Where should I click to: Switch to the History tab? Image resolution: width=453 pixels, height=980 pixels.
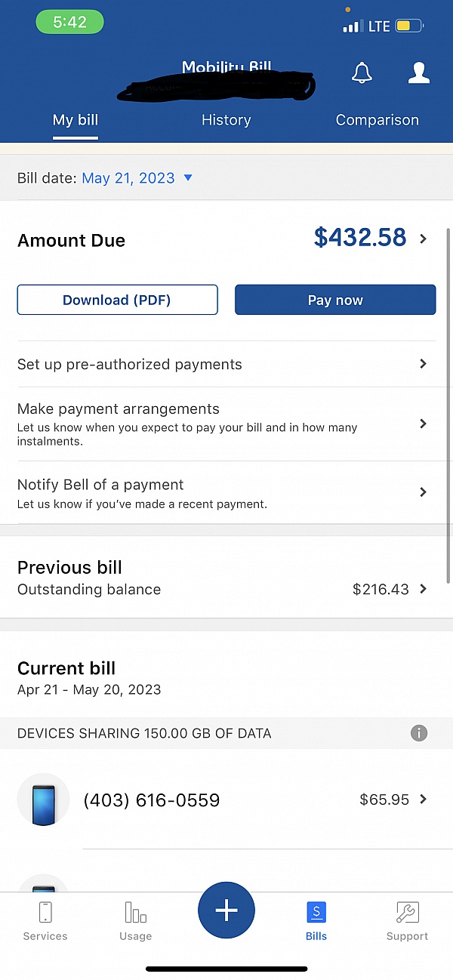pos(226,120)
